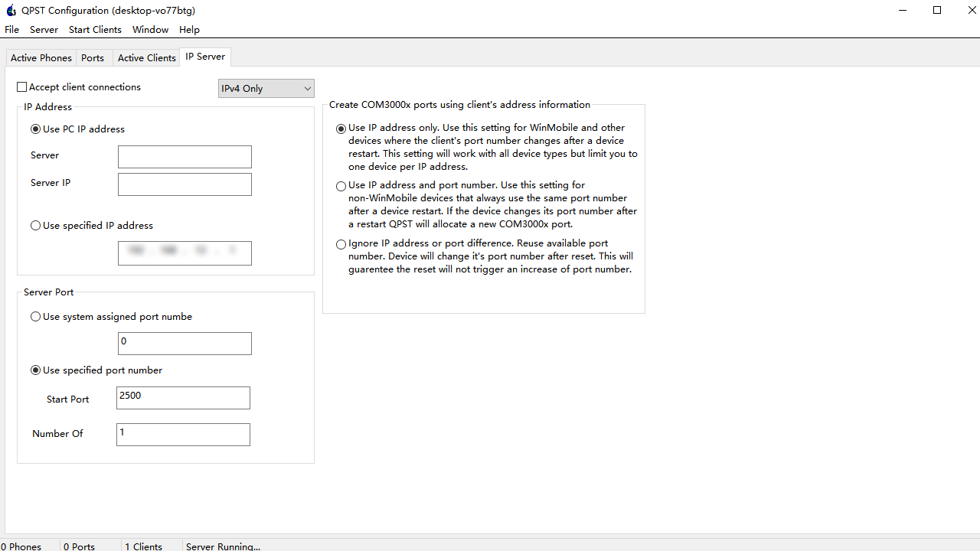Switch to the Active Phones tab
This screenshot has height=551, width=980.
click(x=41, y=58)
